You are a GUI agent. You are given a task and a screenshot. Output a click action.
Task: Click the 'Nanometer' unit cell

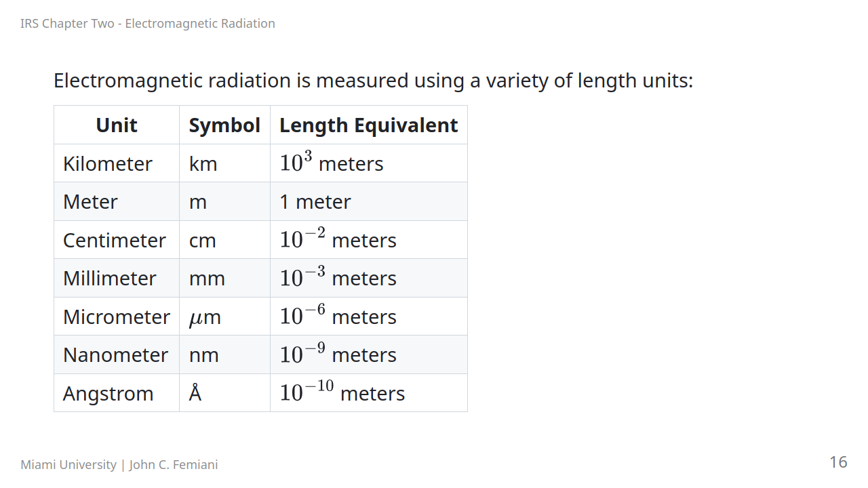pos(115,355)
